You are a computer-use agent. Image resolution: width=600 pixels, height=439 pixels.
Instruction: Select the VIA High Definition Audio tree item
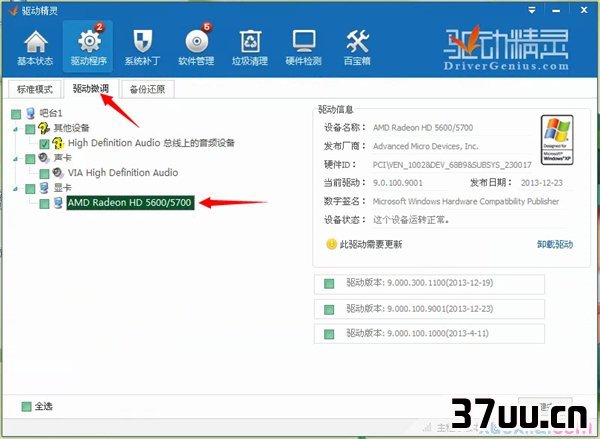click(x=123, y=173)
